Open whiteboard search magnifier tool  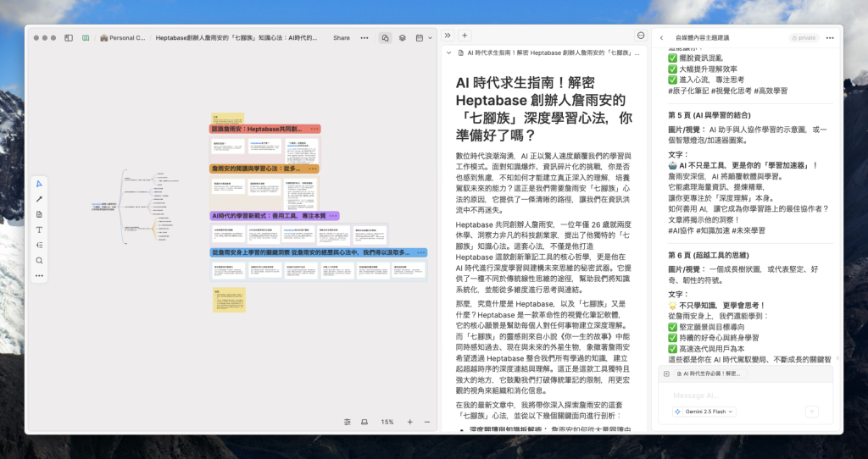(x=39, y=261)
